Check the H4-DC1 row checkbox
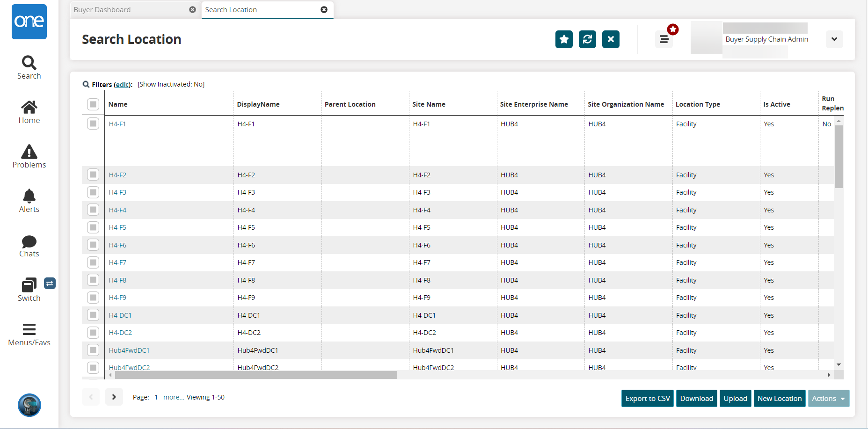The height and width of the screenshot is (429, 868). pyautogui.click(x=93, y=315)
